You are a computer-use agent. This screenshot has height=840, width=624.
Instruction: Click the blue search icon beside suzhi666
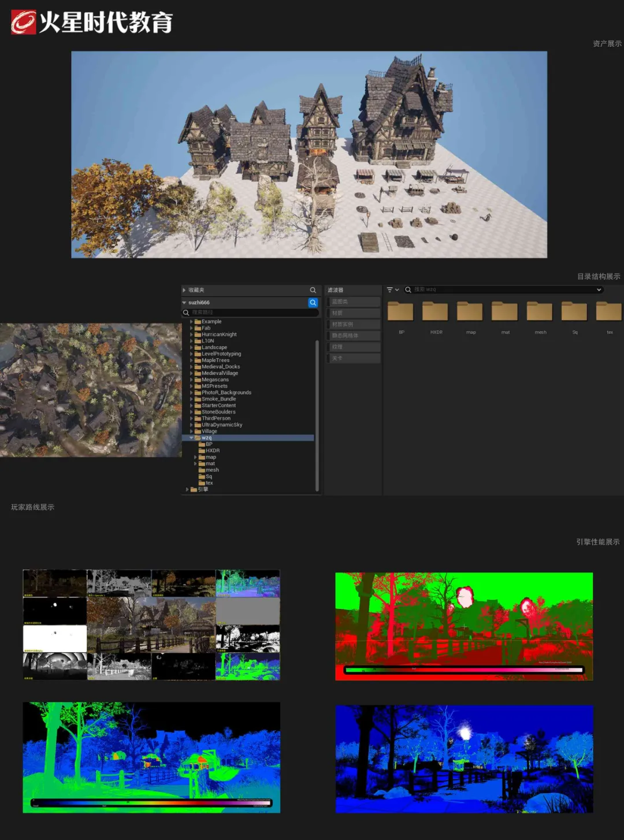coord(313,302)
